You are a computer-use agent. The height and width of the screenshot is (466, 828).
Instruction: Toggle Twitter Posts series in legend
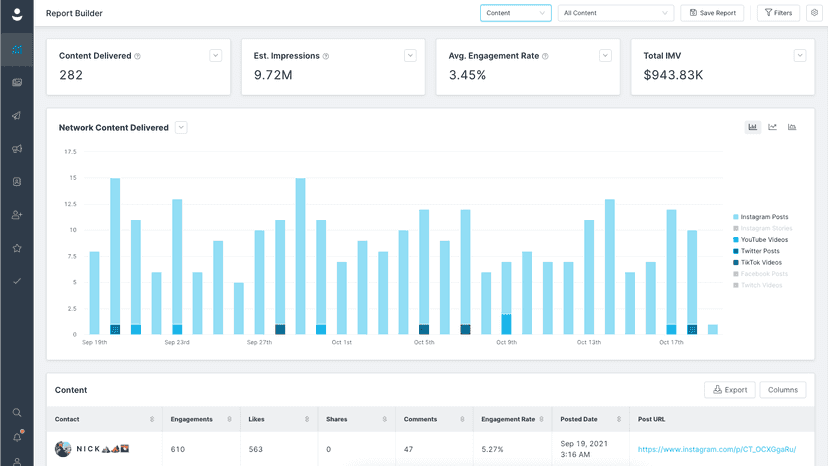click(756, 251)
